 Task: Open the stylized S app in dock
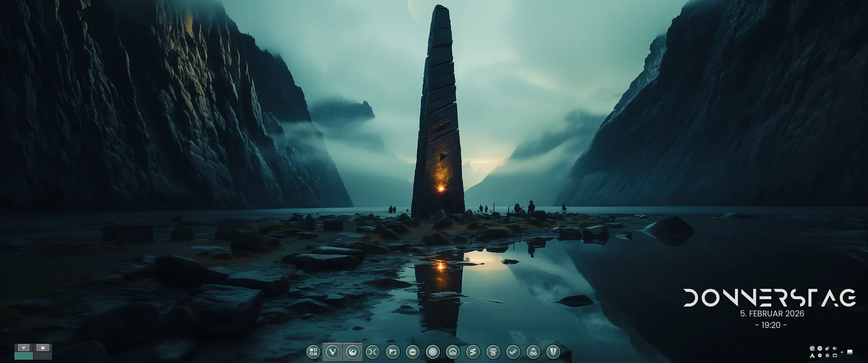click(x=472, y=352)
